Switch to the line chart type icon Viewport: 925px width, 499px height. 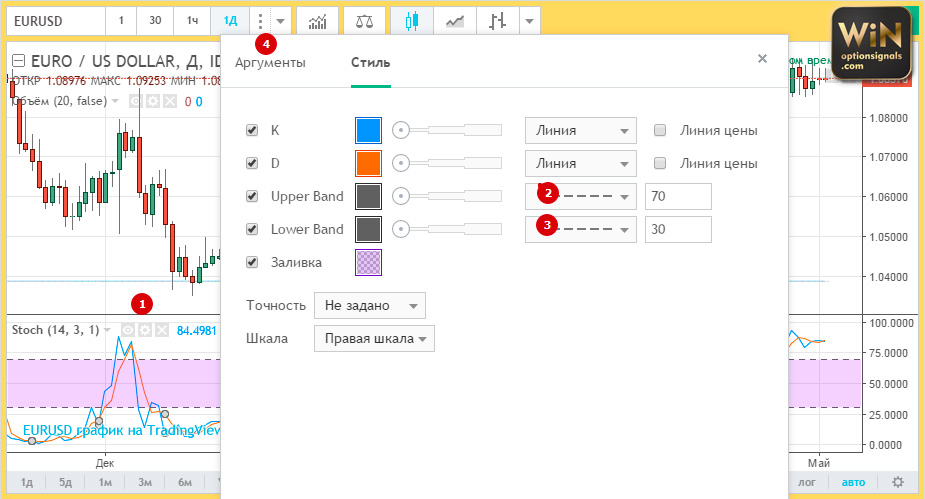[454, 20]
